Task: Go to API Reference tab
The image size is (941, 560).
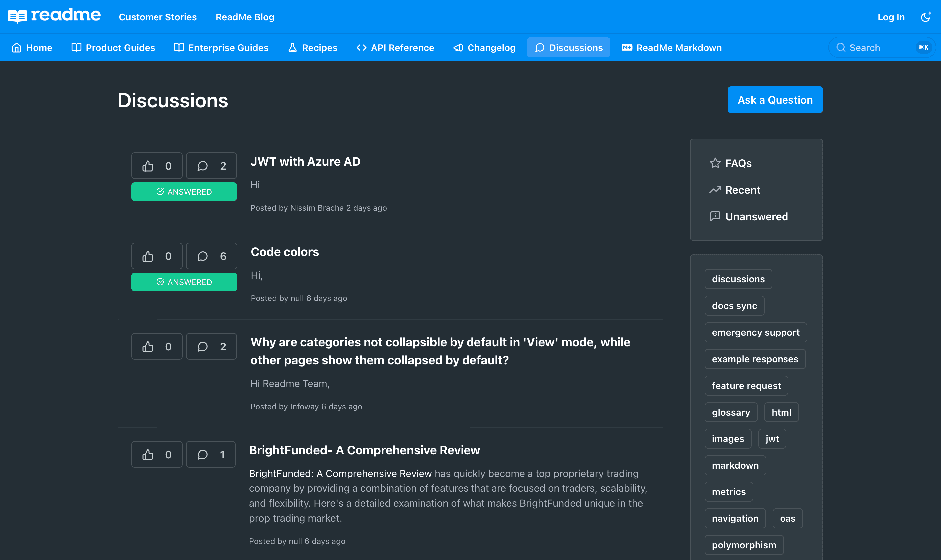Action: click(395, 48)
